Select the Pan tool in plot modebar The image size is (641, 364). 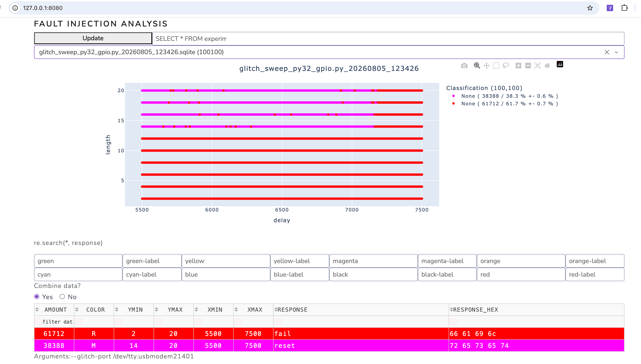pyautogui.click(x=486, y=66)
